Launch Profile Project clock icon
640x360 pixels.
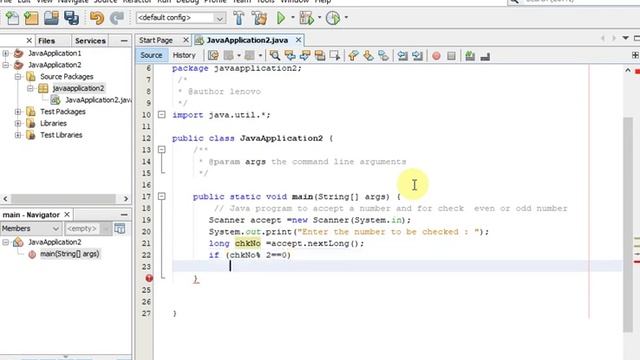(333, 18)
